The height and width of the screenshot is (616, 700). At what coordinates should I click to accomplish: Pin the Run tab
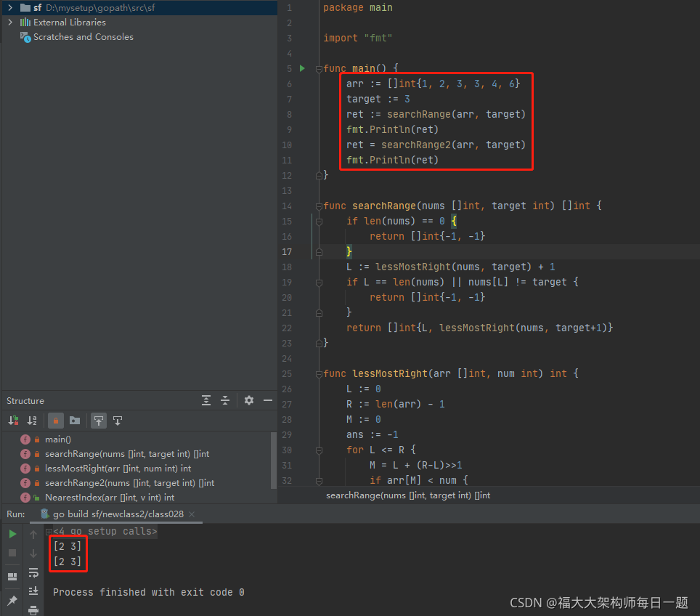coord(12,600)
